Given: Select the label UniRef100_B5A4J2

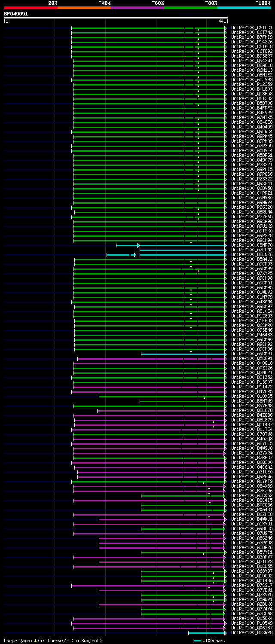Looking at the screenshot, I should [x=252, y=259].
